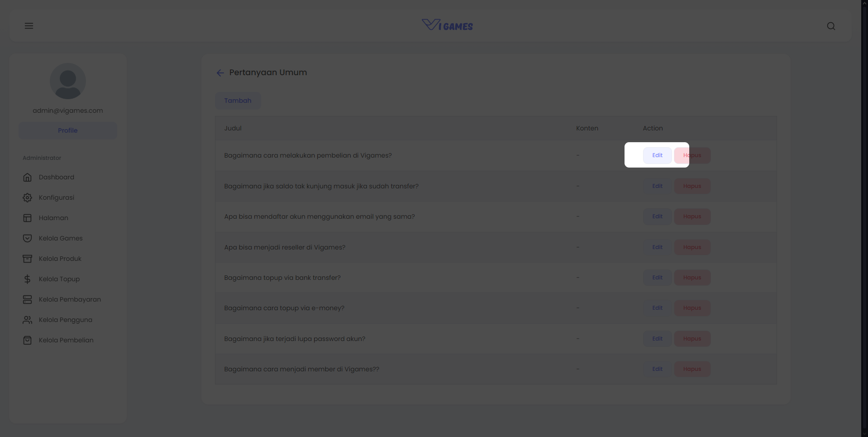
Task: Click the Tambah button
Action: pyautogui.click(x=238, y=101)
